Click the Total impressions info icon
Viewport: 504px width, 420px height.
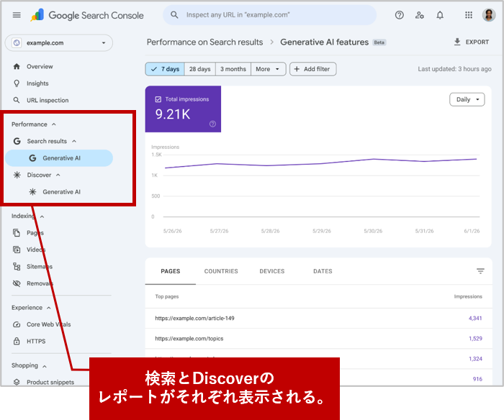(x=212, y=124)
